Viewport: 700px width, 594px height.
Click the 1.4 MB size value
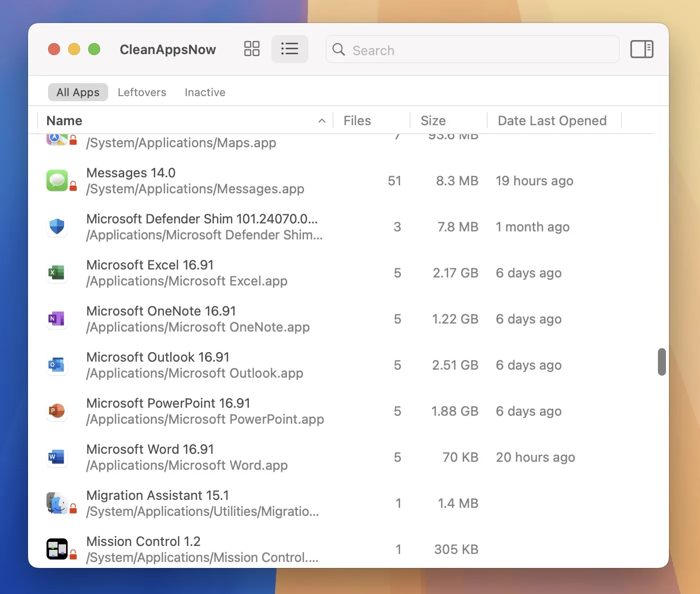point(458,503)
